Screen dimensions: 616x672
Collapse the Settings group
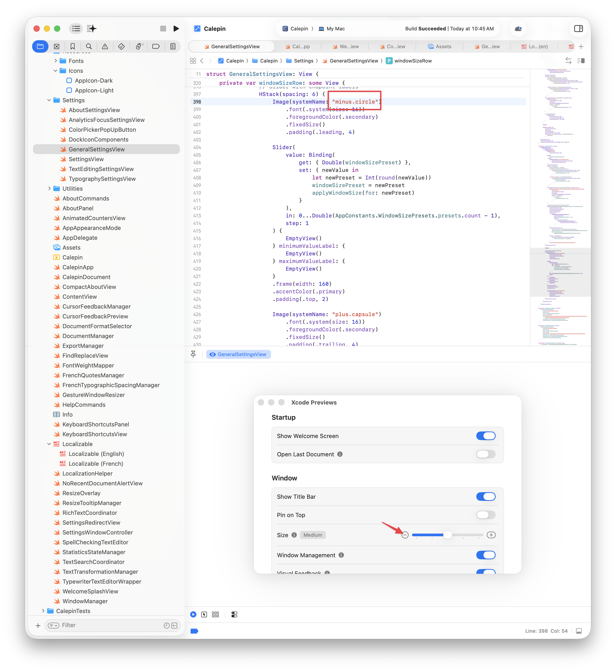(x=49, y=100)
